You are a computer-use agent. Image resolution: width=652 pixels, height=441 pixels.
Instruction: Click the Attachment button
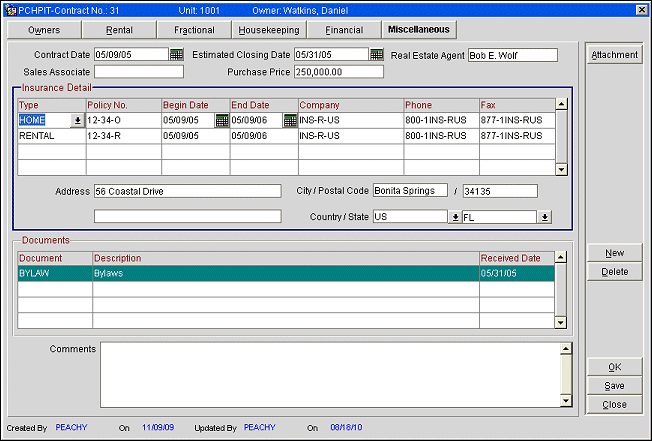tap(614, 55)
